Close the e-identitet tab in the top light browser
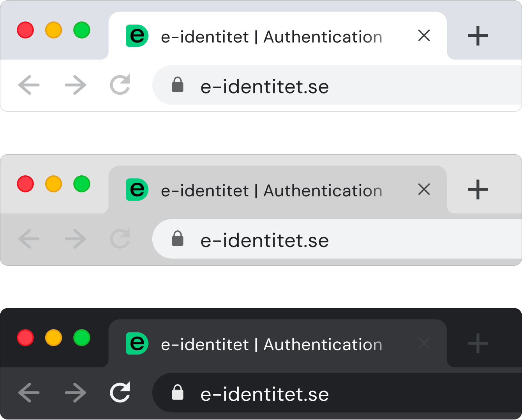 424,35
